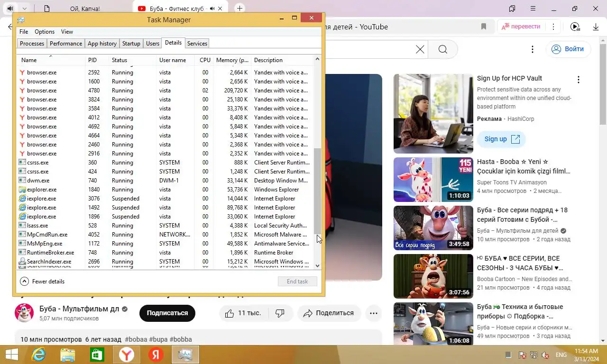Screen dimensions: 607x364
Task: Sort by the Memory column header
Action: pyautogui.click(x=232, y=60)
